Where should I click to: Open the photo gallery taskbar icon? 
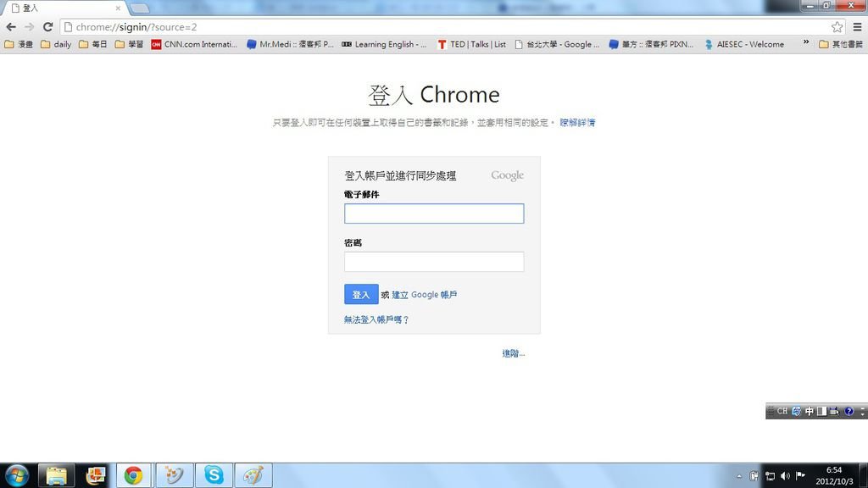(x=95, y=475)
